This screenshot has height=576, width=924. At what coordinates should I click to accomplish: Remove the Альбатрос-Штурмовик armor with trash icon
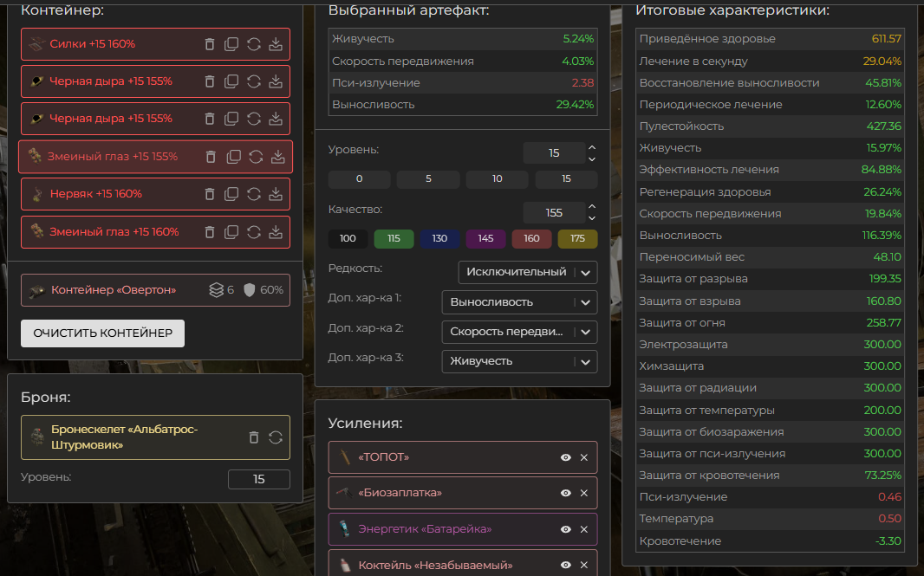(x=254, y=437)
